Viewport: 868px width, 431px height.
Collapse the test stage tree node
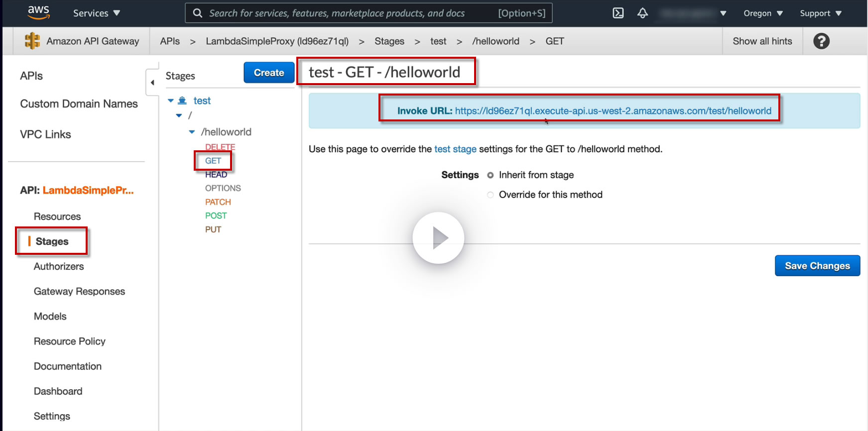[171, 101]
